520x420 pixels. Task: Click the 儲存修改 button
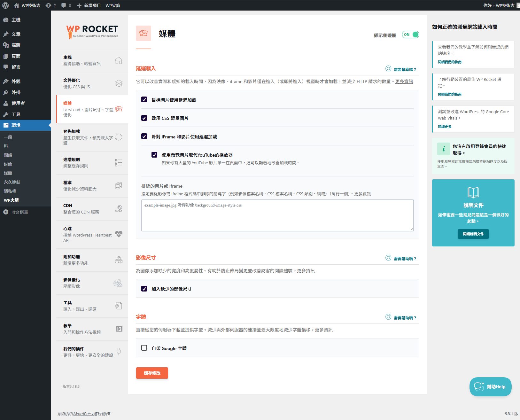click(152, 373)
